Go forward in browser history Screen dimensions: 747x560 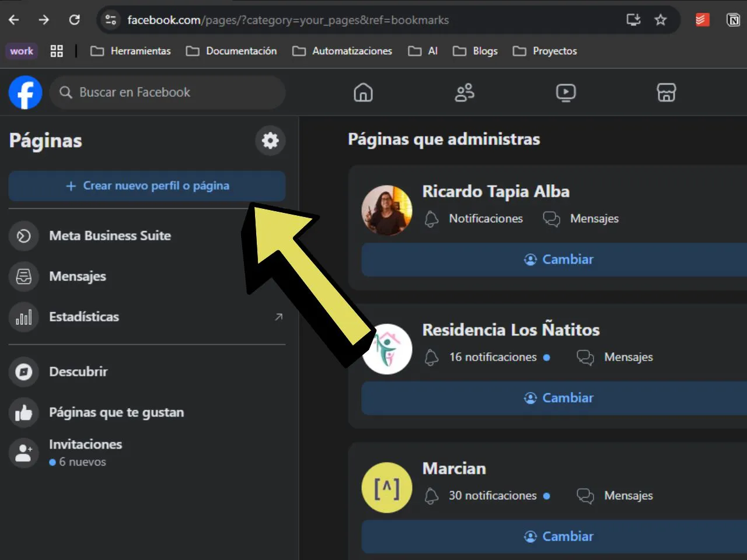[x=44, y=20]
